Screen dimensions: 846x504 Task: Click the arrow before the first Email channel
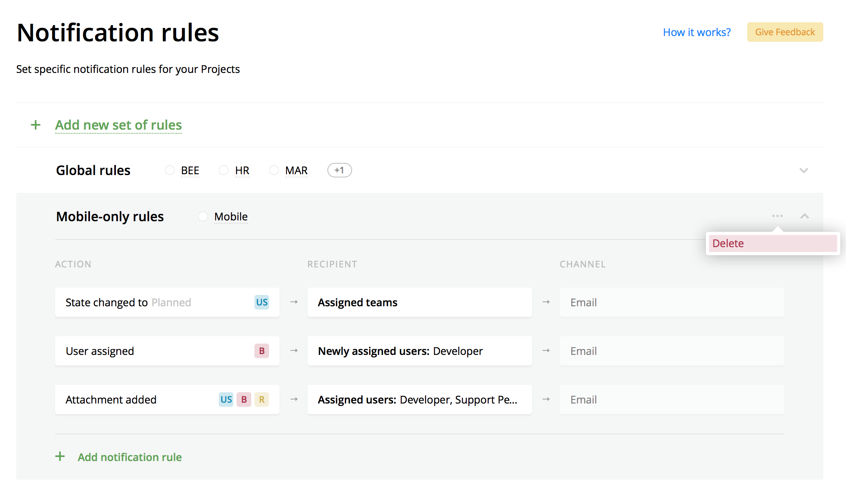[x=546, y=302]
